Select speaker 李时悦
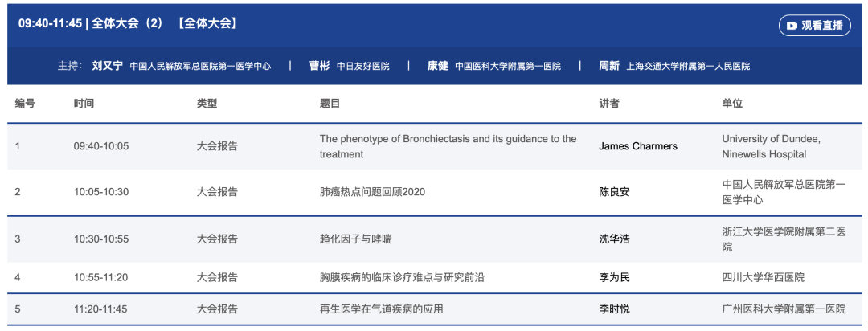This screenshot has width=868, height=331. (x=615, y=309)
